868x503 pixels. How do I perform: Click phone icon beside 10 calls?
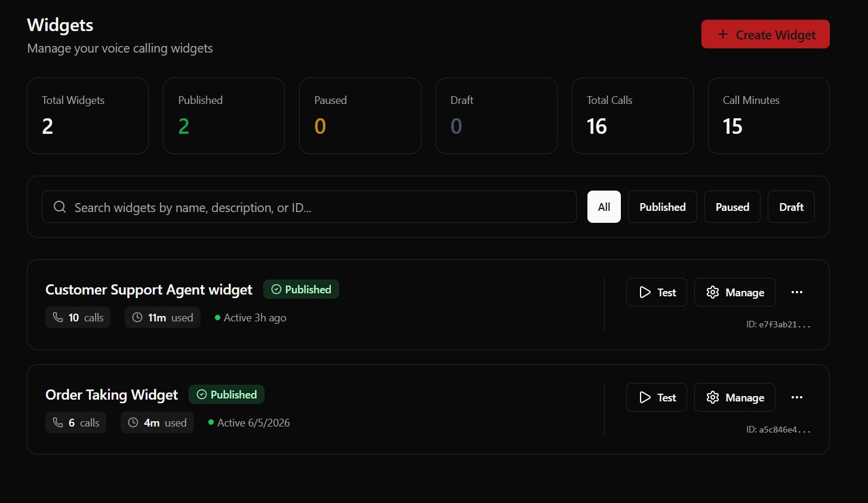pos(58,317)
